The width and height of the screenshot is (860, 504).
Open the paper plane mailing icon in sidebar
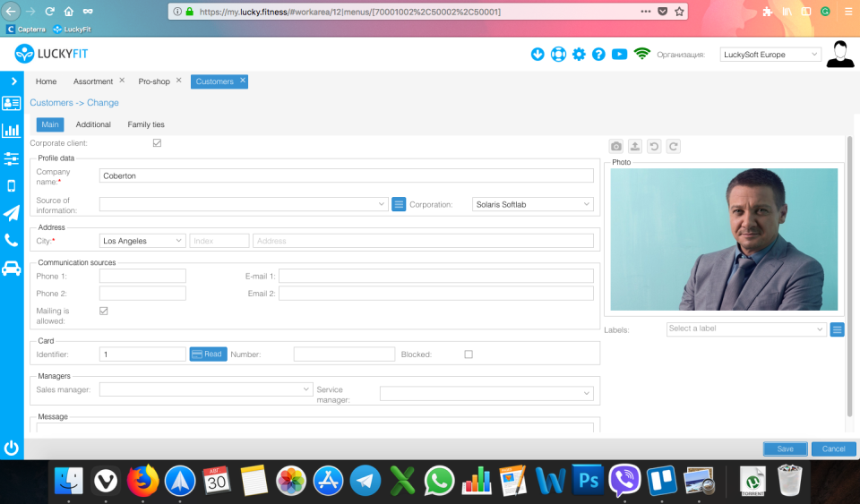tap(12, 213)
